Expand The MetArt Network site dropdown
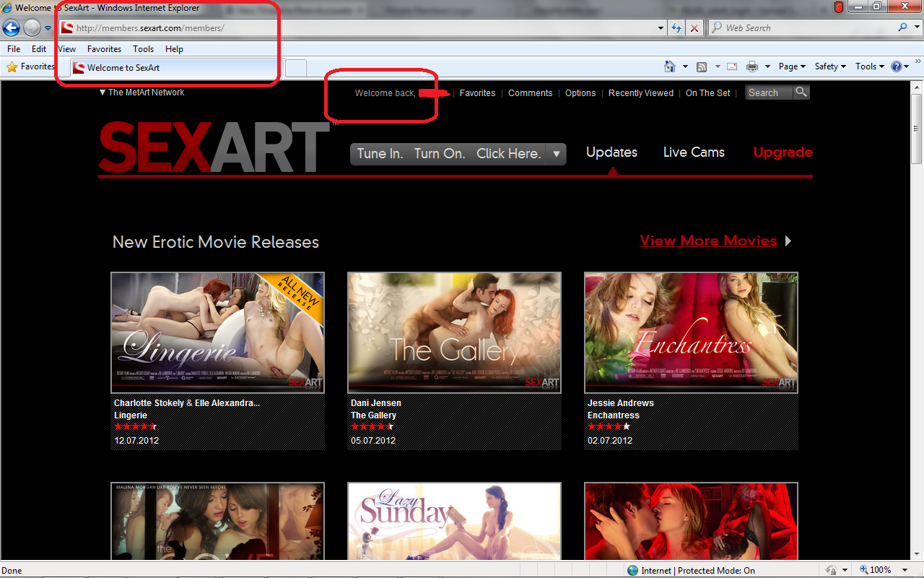This screenshot has width=924, height=578. (x=142, y=92)
